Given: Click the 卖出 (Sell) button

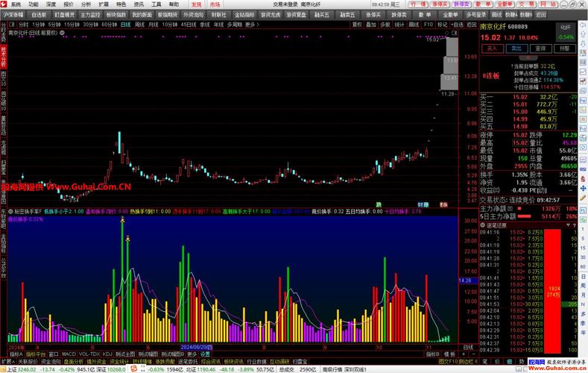Looking at the screenshot, I should [x=515, y=48].
